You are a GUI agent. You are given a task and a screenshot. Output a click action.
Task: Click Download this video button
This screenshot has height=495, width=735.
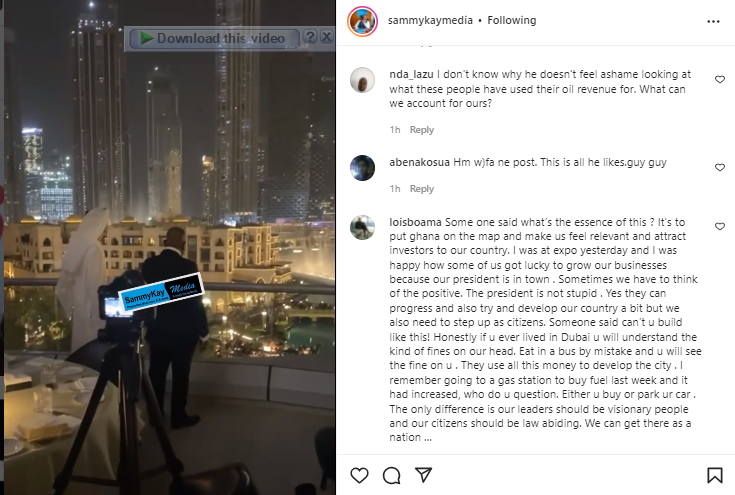click(x=214, y=38)
